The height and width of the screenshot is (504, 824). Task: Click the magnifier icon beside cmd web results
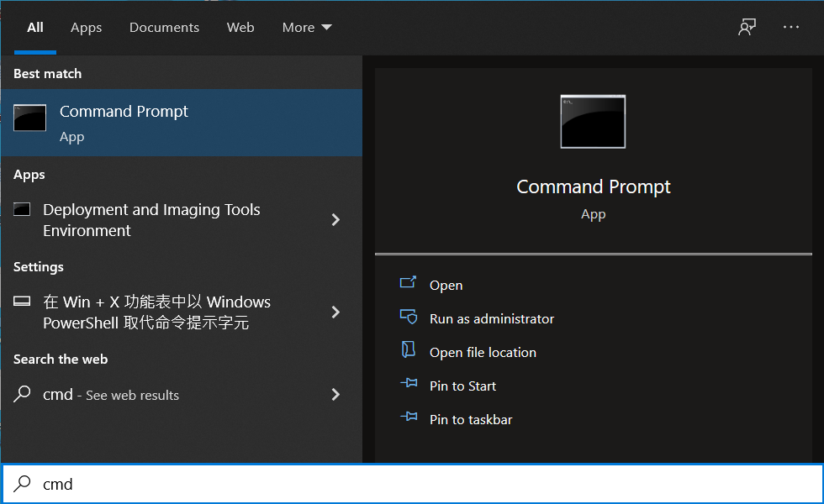[x=22, y=394]
